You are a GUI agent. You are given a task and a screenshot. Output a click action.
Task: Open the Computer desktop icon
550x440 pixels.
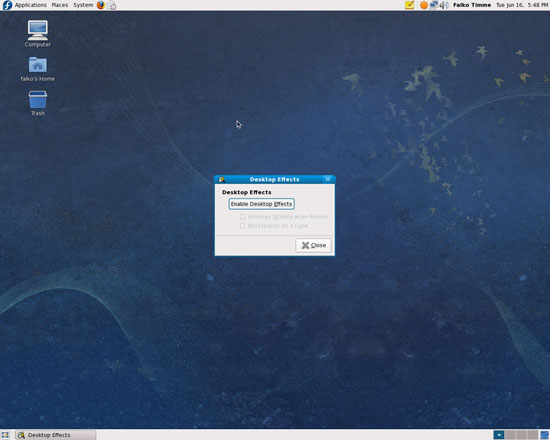(x=38, y=34)
